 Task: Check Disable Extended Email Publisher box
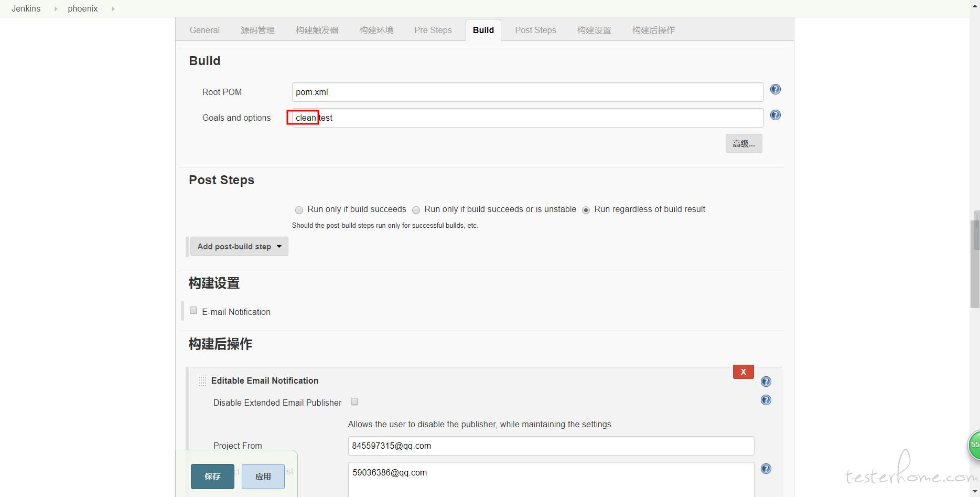coord(354,402)
